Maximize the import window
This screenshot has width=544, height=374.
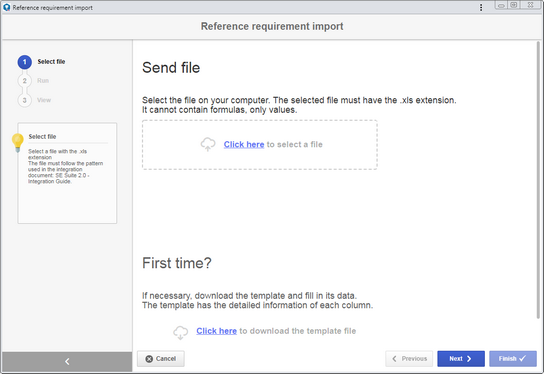(514, 5)
